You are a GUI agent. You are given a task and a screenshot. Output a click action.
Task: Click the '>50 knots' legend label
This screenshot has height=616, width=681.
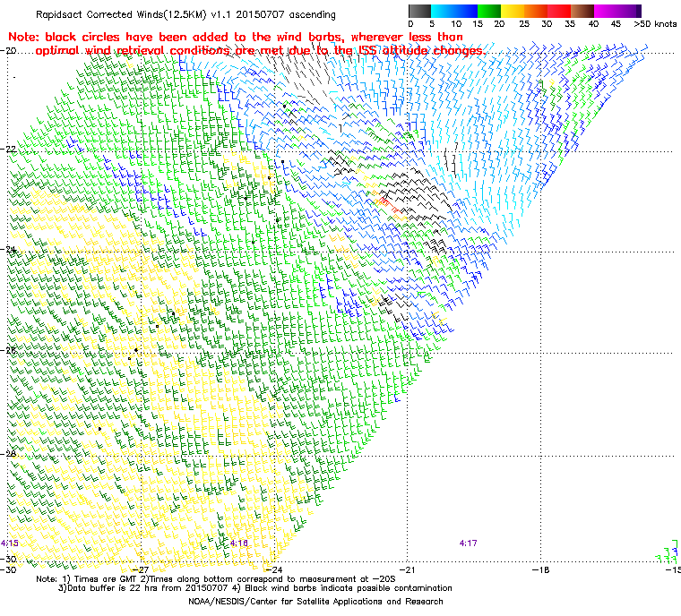coord(655,24)
